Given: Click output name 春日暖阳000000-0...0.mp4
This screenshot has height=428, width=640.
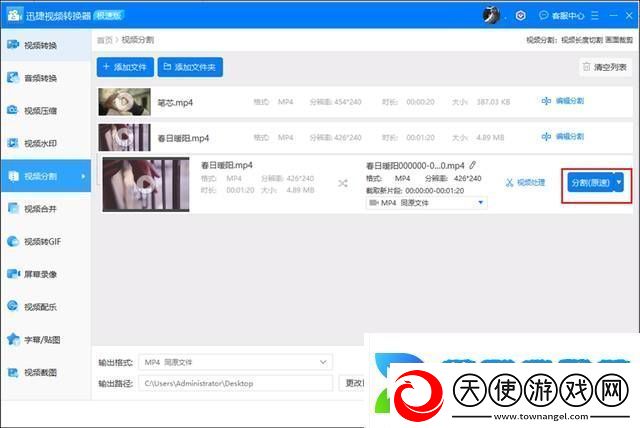Looking at the screenshot, I should click(415, 166).
